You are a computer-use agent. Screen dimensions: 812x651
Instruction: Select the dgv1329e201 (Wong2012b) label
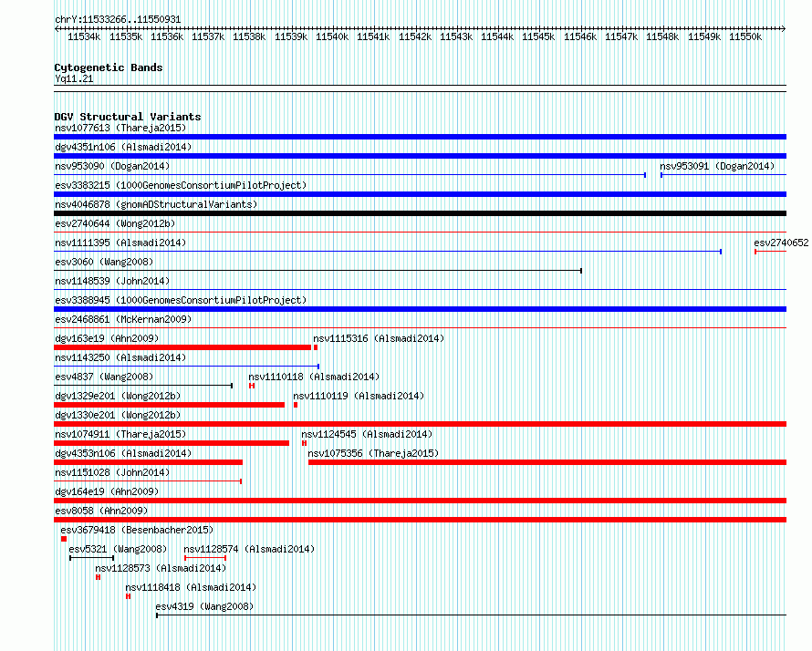[x=118, y=396]
